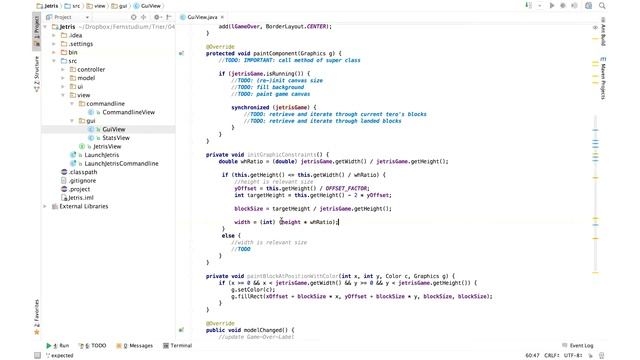Close the GuiView.java tab
Viewport: 640px width, 360px height.
tap(222, 17)
